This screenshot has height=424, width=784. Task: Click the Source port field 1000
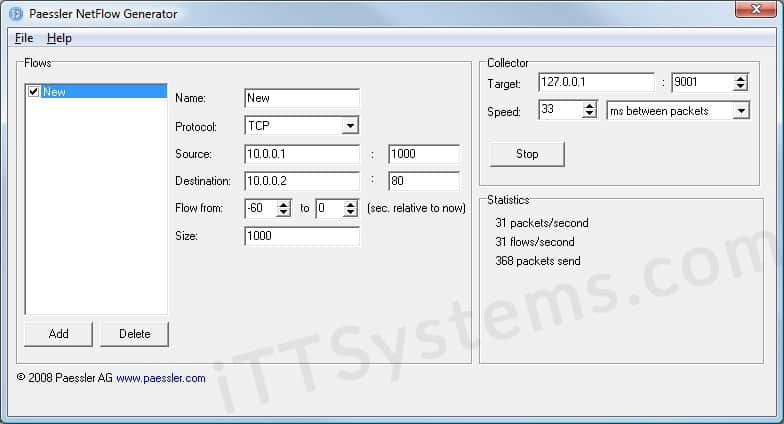pos(424,154)
